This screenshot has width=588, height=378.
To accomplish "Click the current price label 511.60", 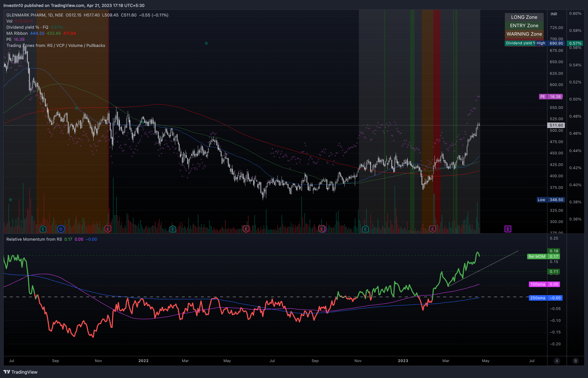I will tap(556, 125).
